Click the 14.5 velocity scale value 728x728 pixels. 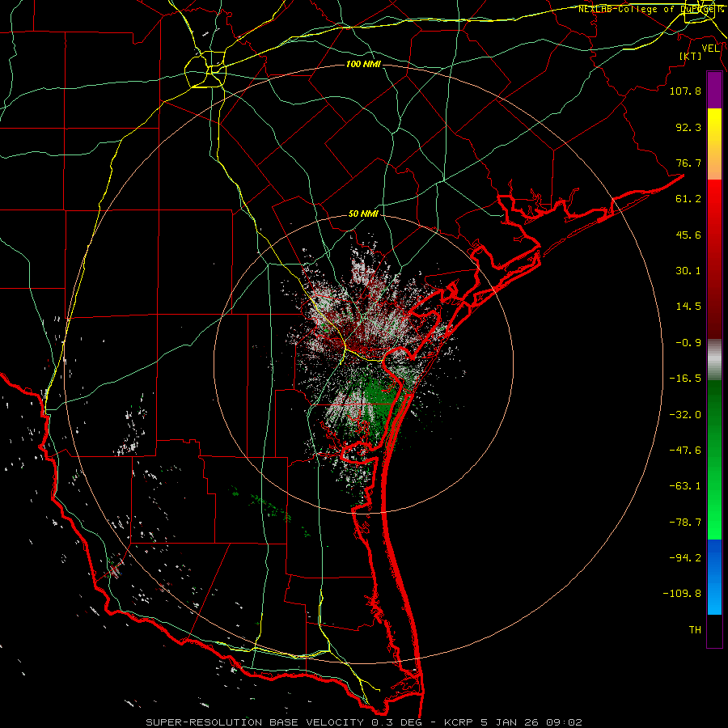click(688, 307)
